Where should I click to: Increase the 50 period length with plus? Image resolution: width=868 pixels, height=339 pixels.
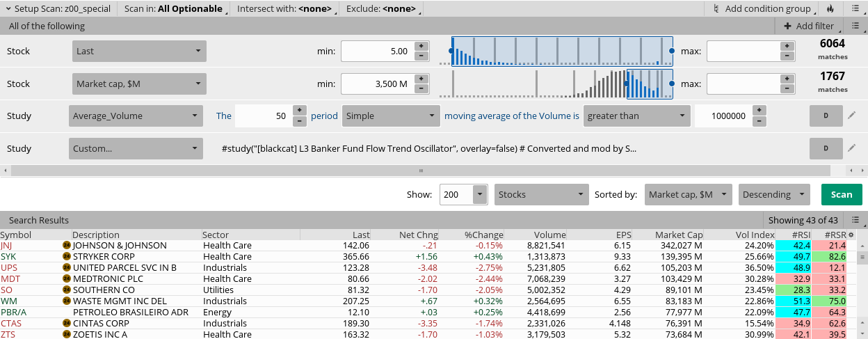click(x=300, y=111)
